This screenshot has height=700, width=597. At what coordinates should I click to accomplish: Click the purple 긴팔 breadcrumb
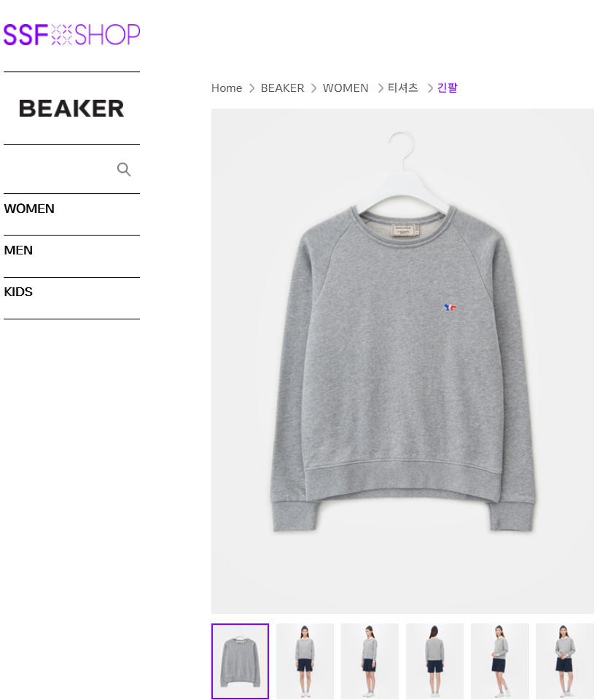[x=448, y=88]
